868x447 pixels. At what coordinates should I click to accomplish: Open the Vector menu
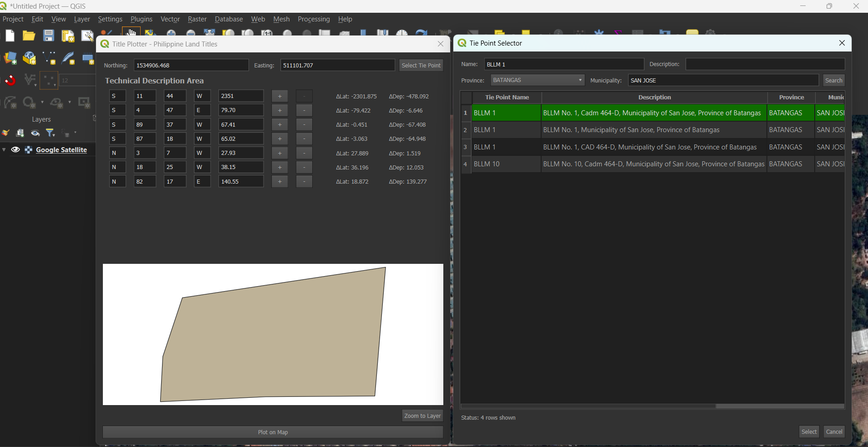pyautogui.click(x=170, y=19)
